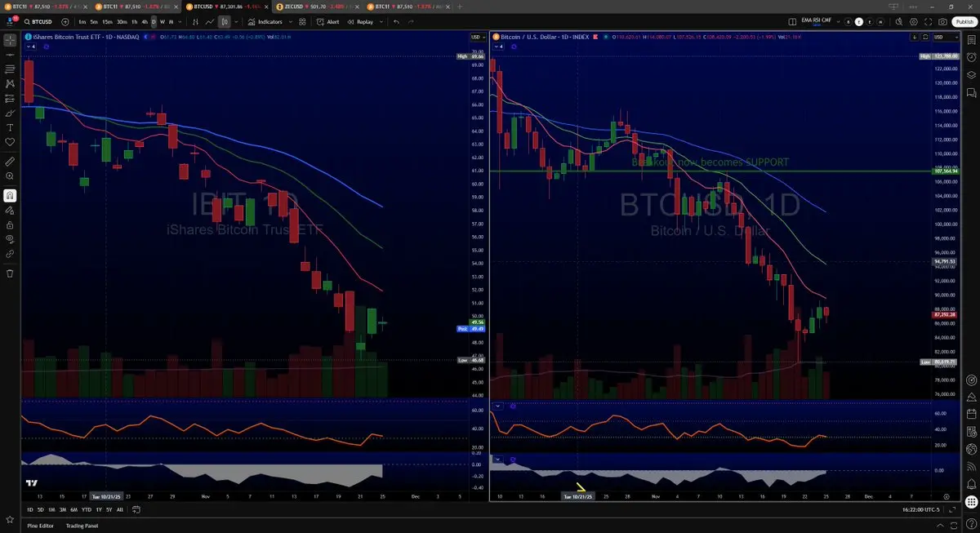
Task: Open the alerts panel in right sidebar
Action: coord(971,57)
